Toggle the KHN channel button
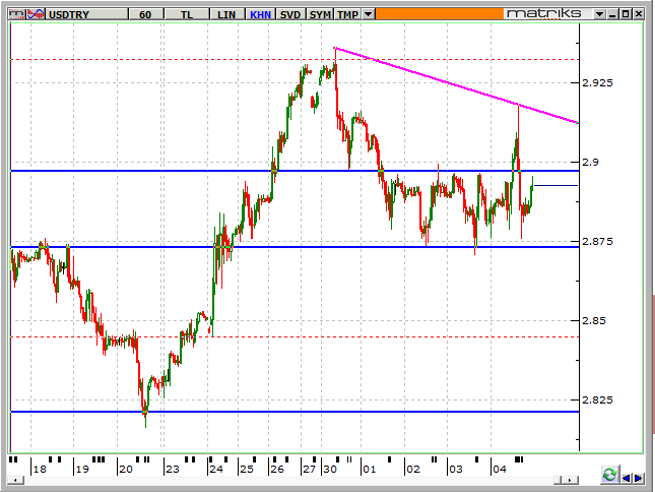This screenshot has width=655, height=492. (x=261, y=15)
